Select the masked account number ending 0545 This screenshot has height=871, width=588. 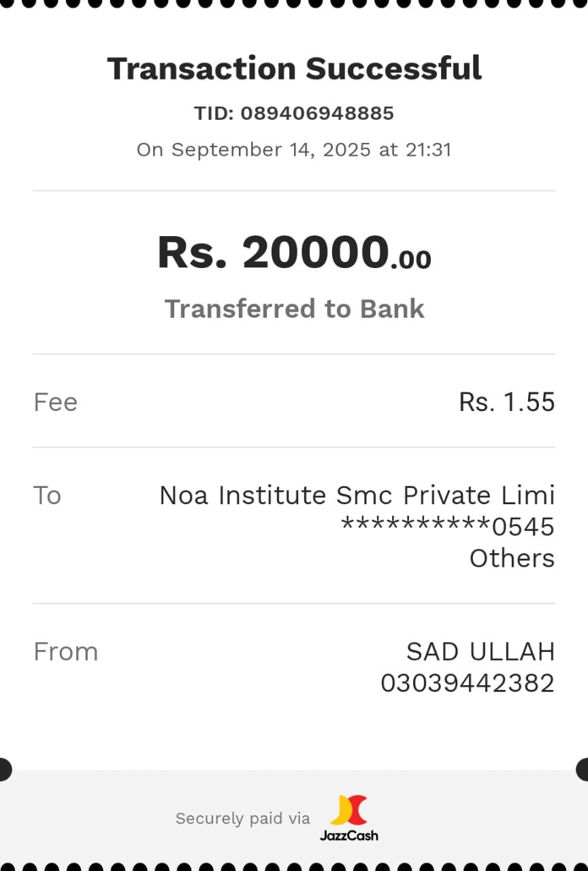pos(447,527)
